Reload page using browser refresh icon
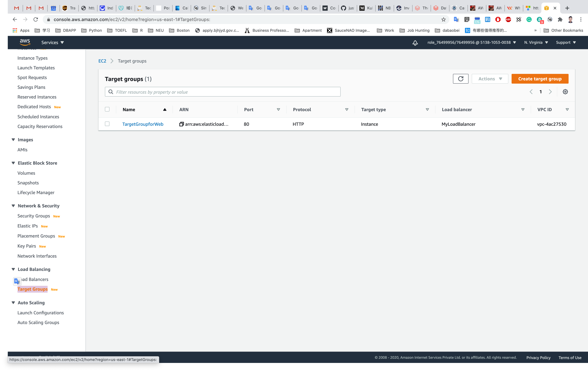 point(36,20)
